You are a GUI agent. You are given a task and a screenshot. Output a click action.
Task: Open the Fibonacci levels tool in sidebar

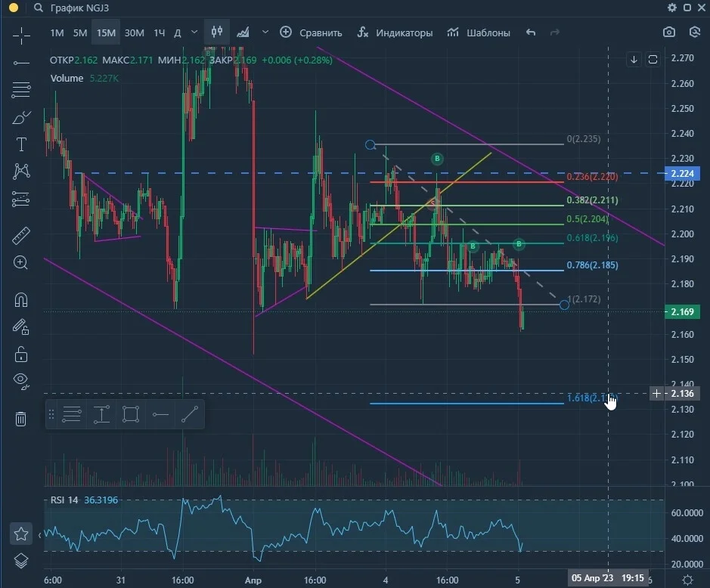[x=21, y=90]
